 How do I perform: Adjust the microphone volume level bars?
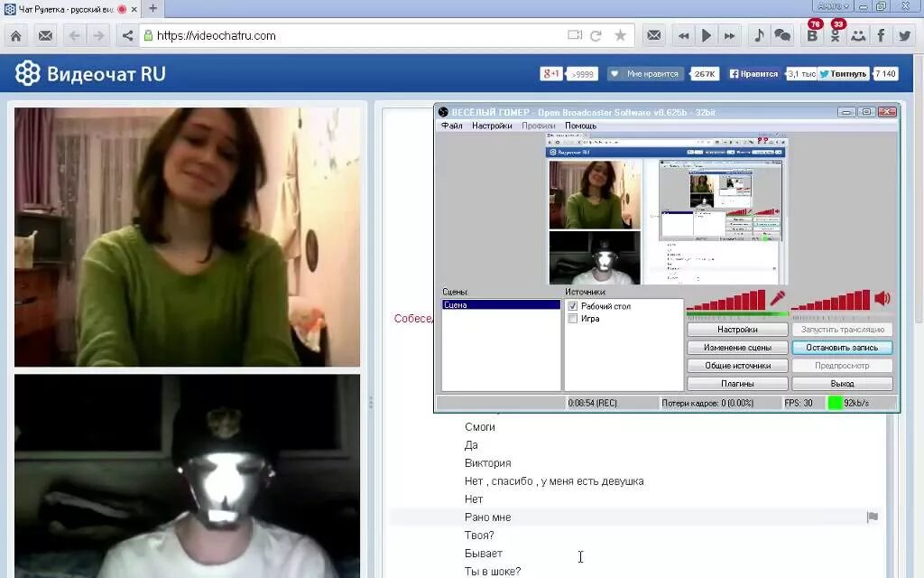pyautogui.click(x=726, y=300)
